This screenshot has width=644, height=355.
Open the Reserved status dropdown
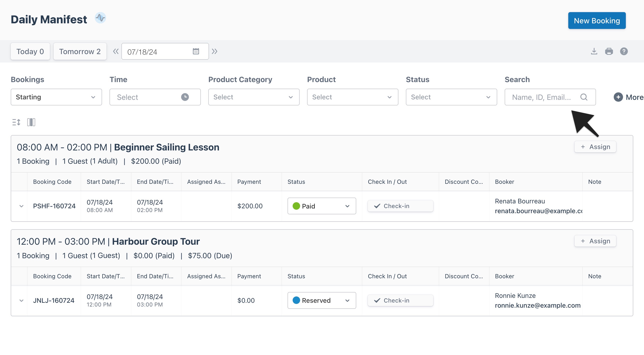point(322,300)
